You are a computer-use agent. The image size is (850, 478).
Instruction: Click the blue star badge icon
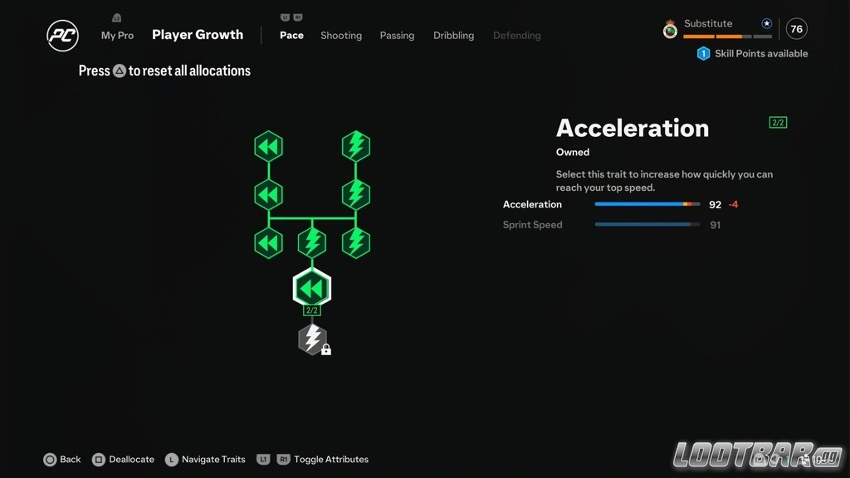[766, 23]
